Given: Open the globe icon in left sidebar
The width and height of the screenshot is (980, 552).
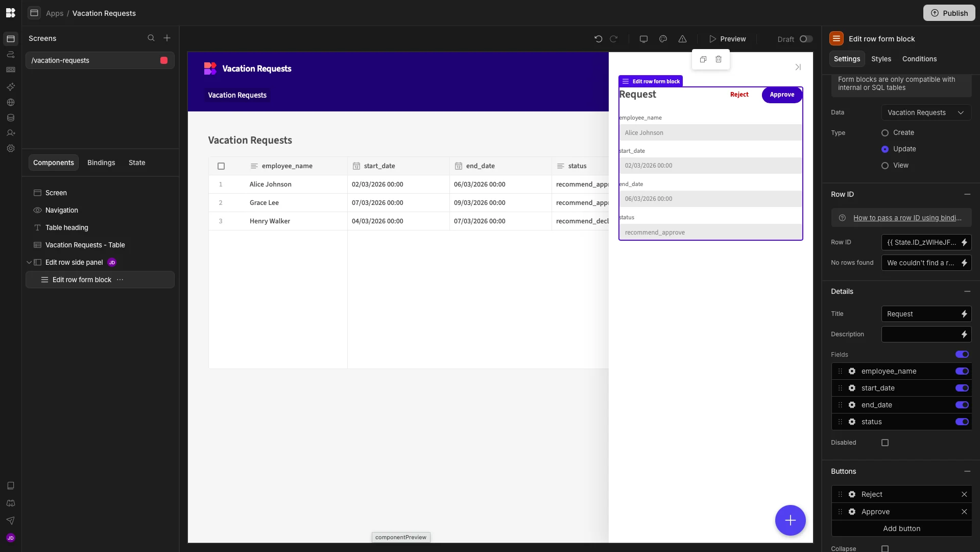Looking at the screenshot, I should coord(11,102).
